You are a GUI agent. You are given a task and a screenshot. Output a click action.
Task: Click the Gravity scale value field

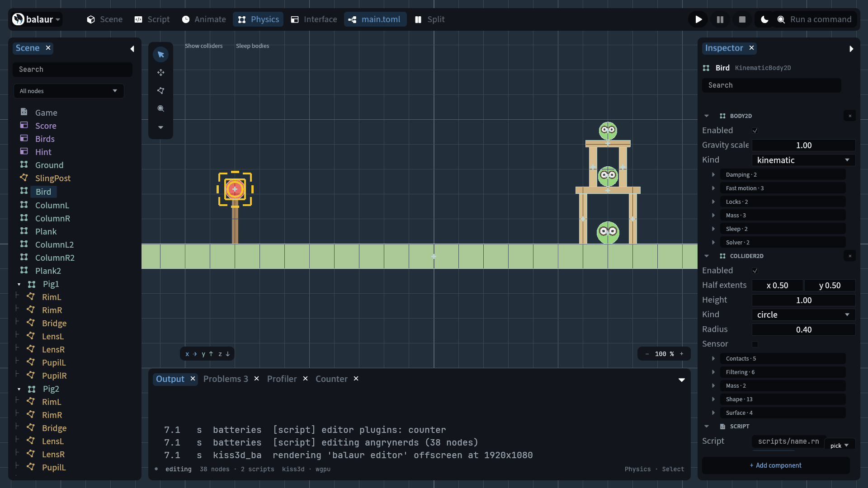[803, 145]
